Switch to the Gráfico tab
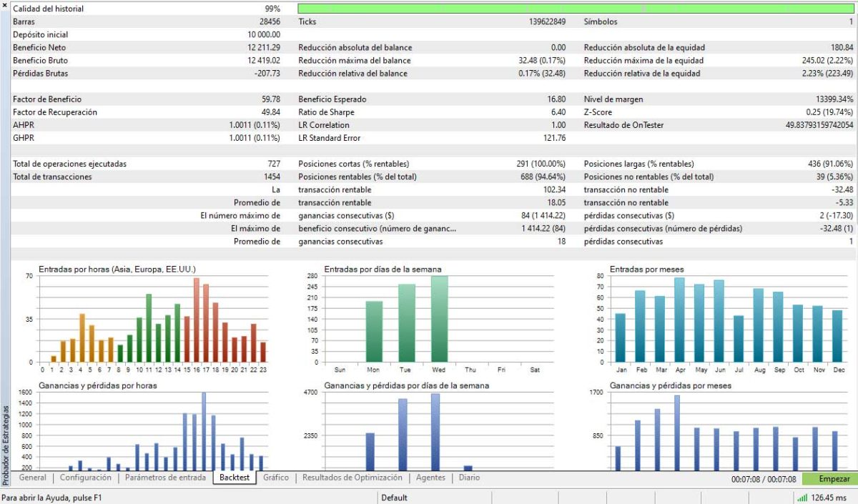Screen dimensions: 858x504 (x=275, y=478)
